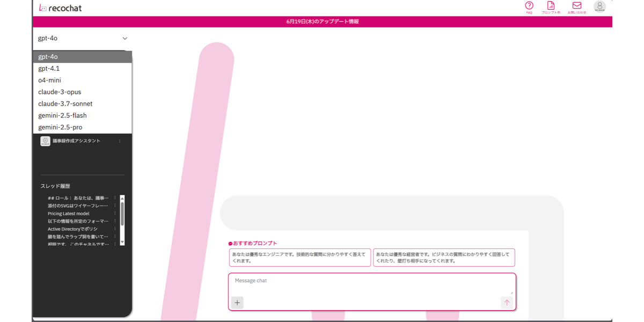Click the attach plus icon in message box

pos(238,303)
